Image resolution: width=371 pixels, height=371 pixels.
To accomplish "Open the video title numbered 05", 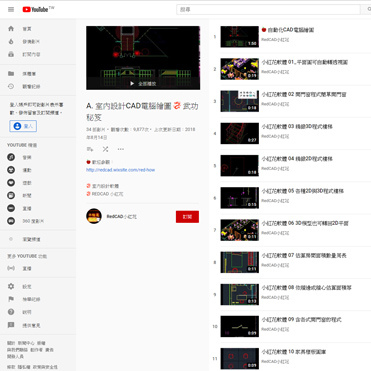I will pos(302,191).
